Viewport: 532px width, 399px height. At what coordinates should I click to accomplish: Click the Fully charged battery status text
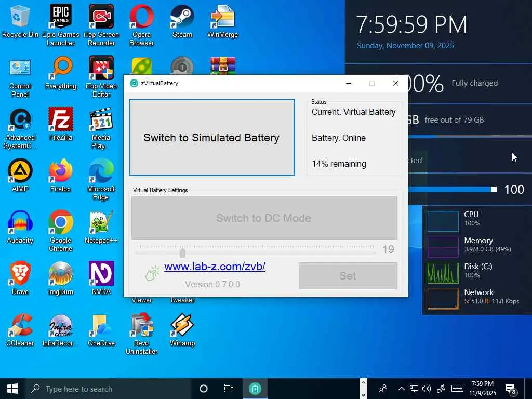pos(474,83)
